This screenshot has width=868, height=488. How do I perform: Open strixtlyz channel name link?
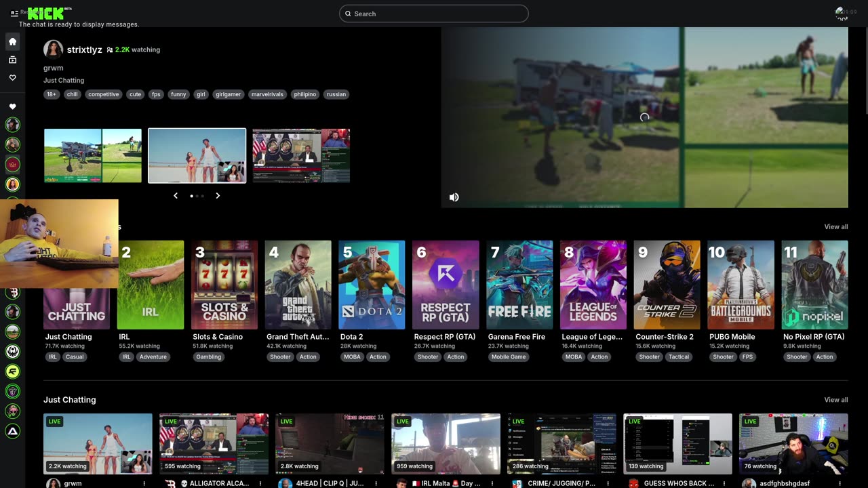point(84,49)
